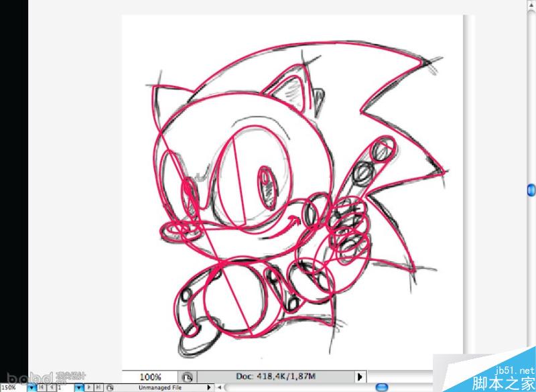Open the 150% zoom level dropdown

click(31, 387)
